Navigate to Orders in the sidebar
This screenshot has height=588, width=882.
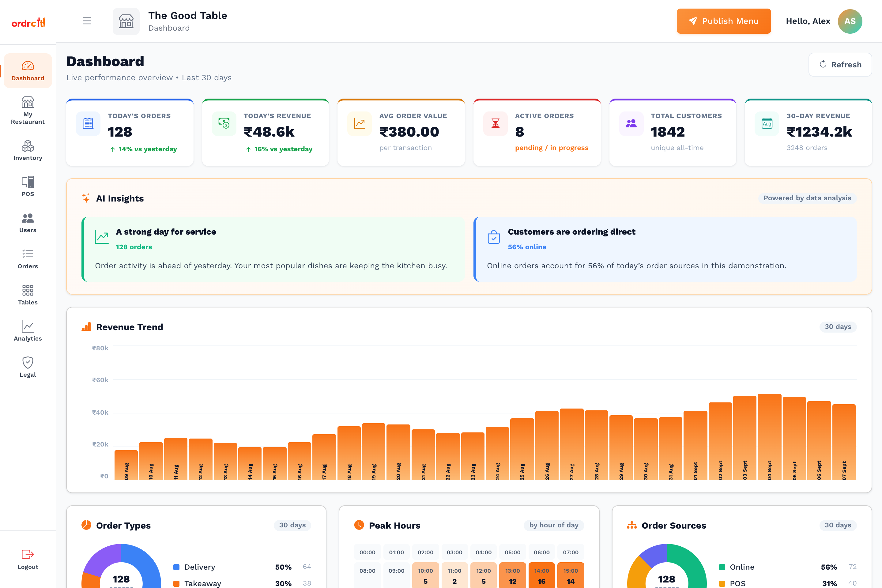pos(28,259)
